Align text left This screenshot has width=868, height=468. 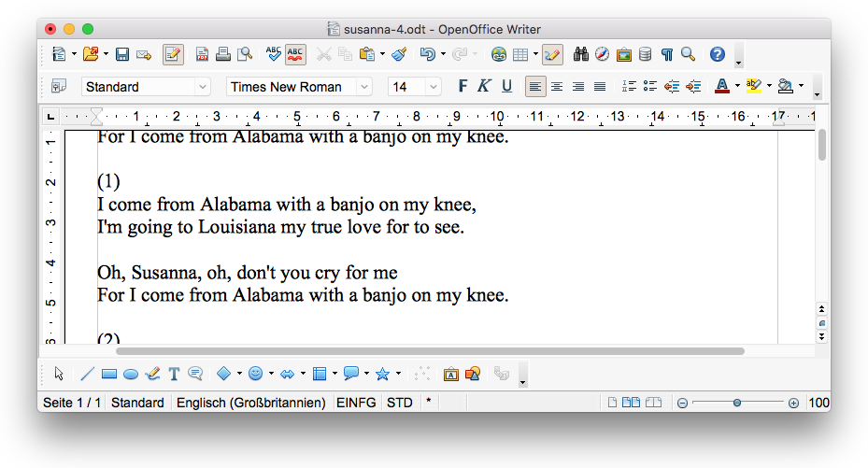point(535,86)
